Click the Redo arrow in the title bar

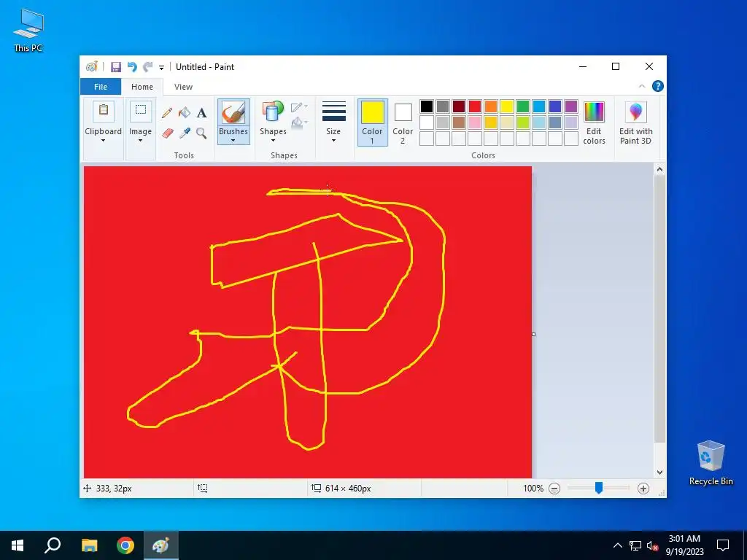(x=148, y=67)
